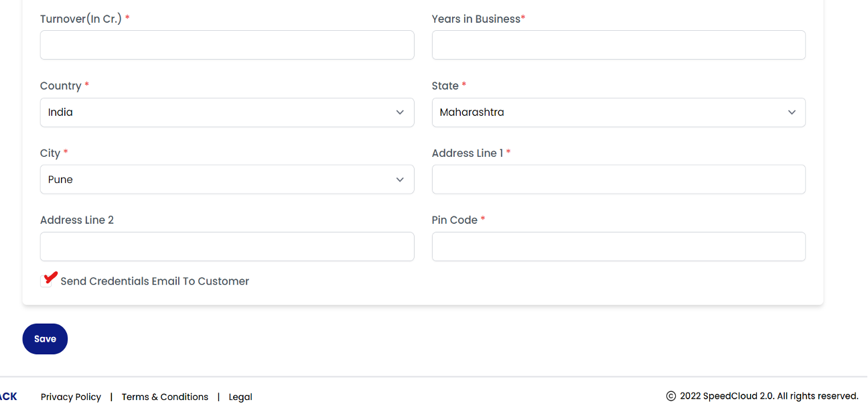868x414 pixels.
Task: Focus the Pin Code input field
Action: point(618,247)
